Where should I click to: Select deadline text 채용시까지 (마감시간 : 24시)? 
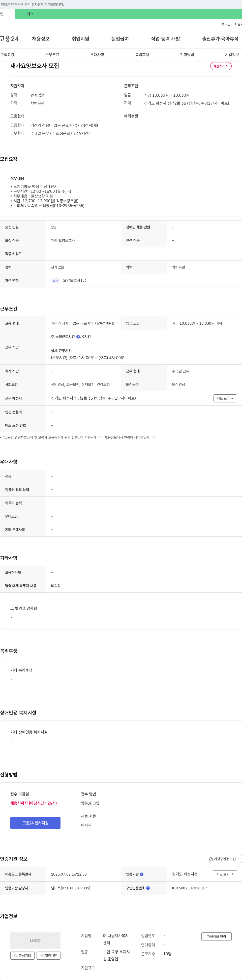pyautogui.click(x=34, y=803)
